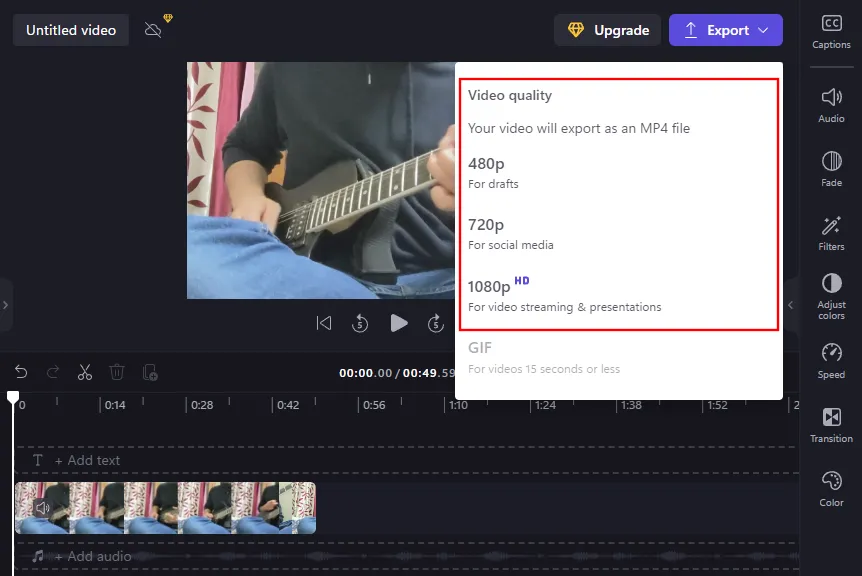Open the Transition panel
862x576 pixels.
(x=831, y=425)
